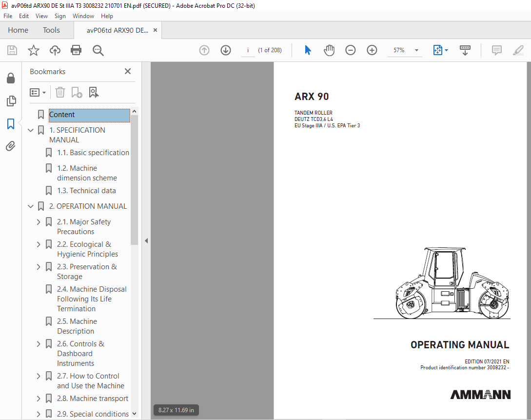Screen dimensions: 531x420
Task: Switch to the Home tab
Action: tap(18, 30)
